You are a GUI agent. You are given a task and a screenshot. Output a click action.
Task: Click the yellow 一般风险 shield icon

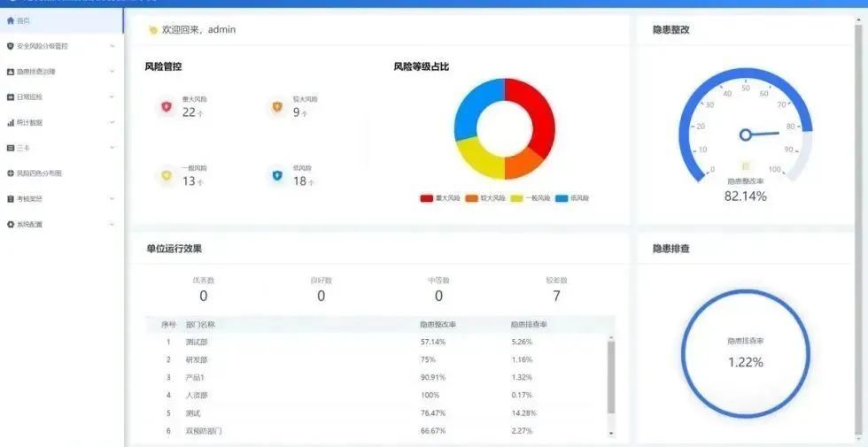166,176
